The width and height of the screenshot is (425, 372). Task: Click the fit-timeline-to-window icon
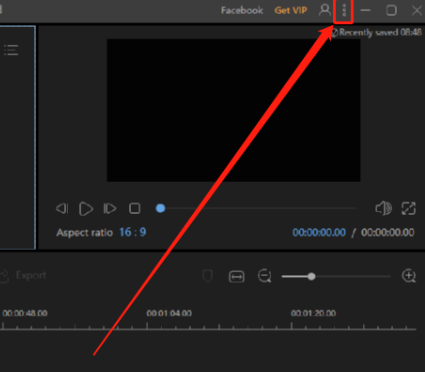[x=236, y=277]
